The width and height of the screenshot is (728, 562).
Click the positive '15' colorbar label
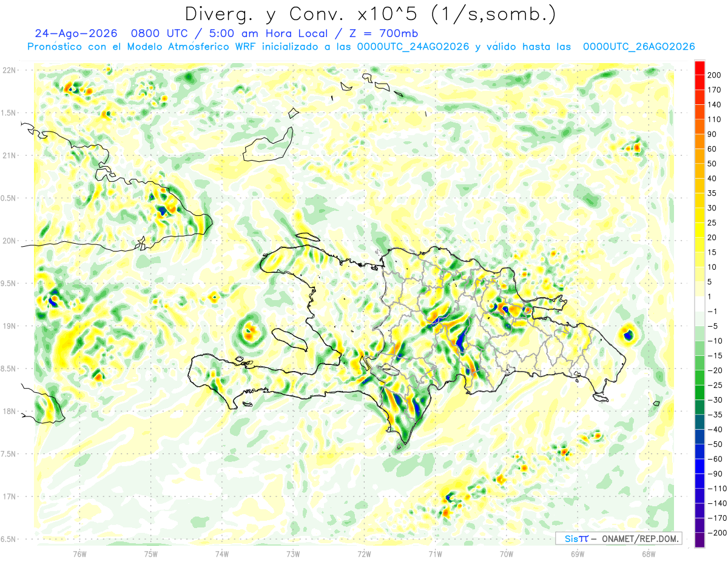point(712,252)
